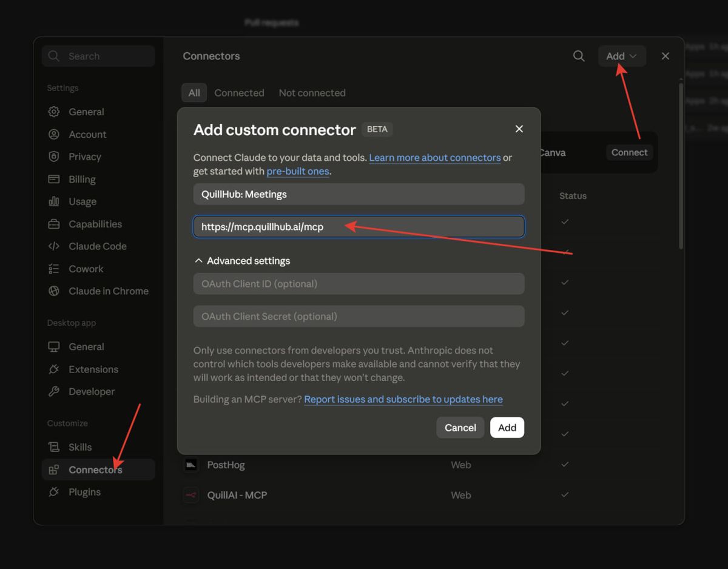Open the Cowork settings page
Screen dimensions: 728x569
pyautogui.click(x=98, y=269)
